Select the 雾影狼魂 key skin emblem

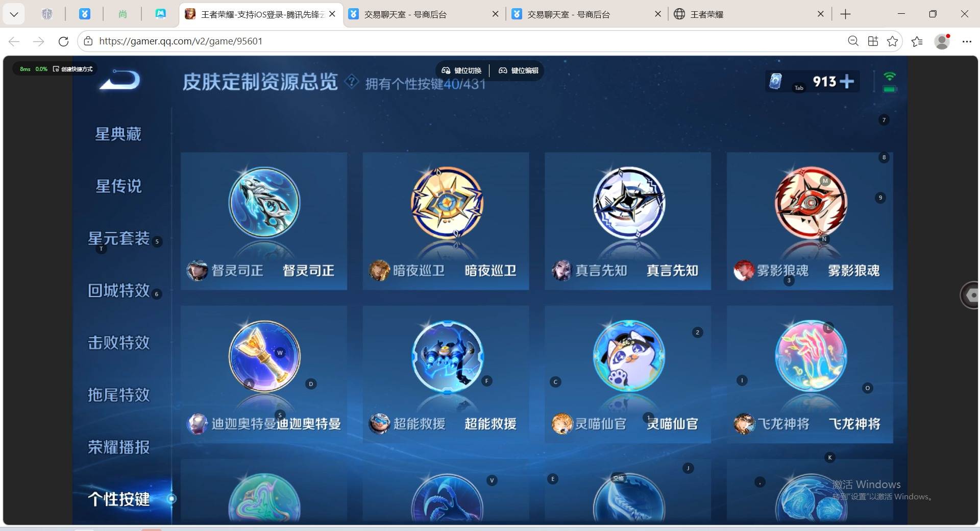(x=811, y=203)
